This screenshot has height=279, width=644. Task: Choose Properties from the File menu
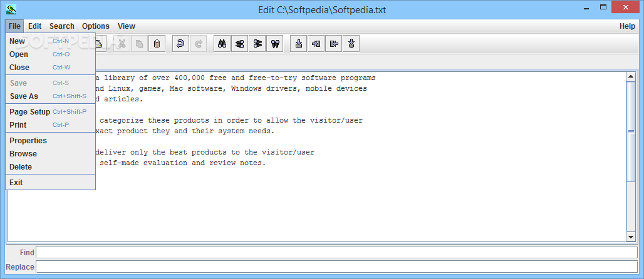coord(51,140)
